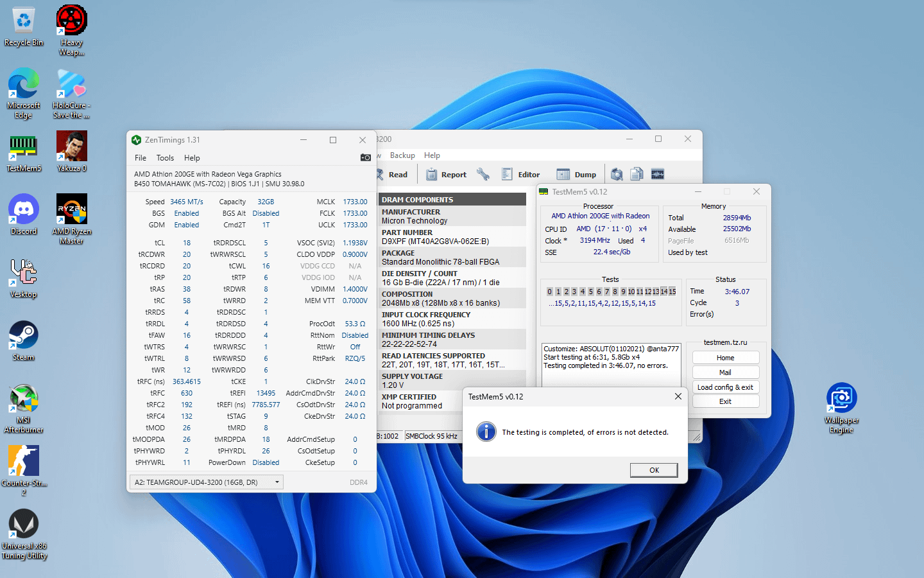Open Microsoft Edge from the desktop
Viewport: 924px width, 578px height.
tap(24, 94)
